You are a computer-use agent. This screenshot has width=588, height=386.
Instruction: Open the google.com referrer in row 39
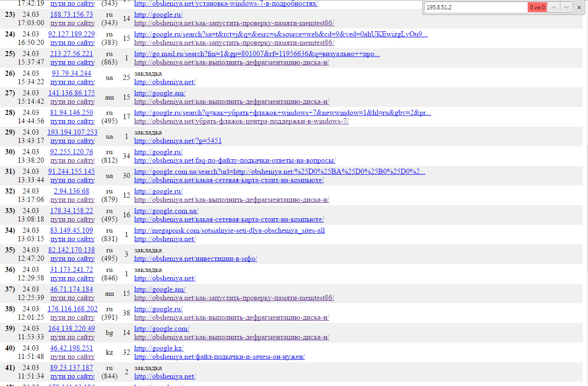[x=161, y=329]
